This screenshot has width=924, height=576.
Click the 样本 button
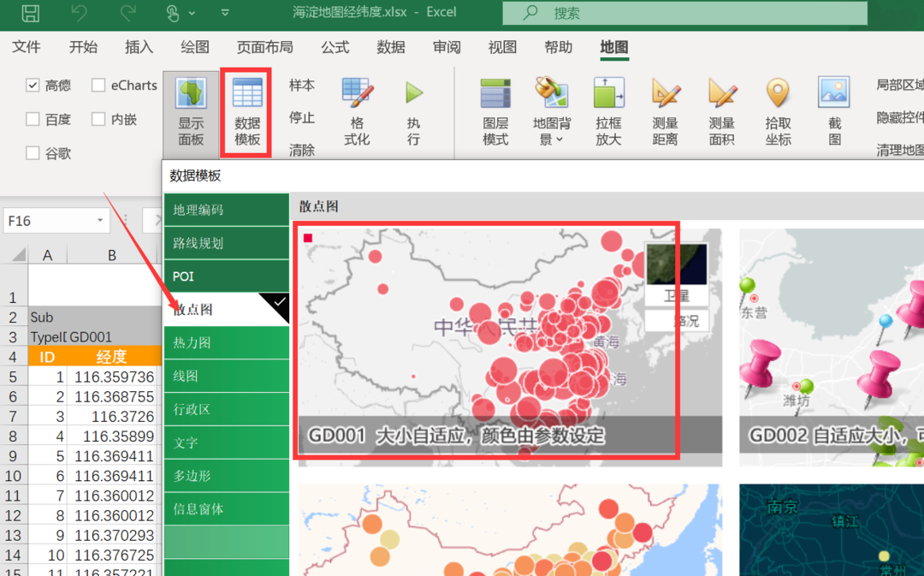[x=302, y=86]
